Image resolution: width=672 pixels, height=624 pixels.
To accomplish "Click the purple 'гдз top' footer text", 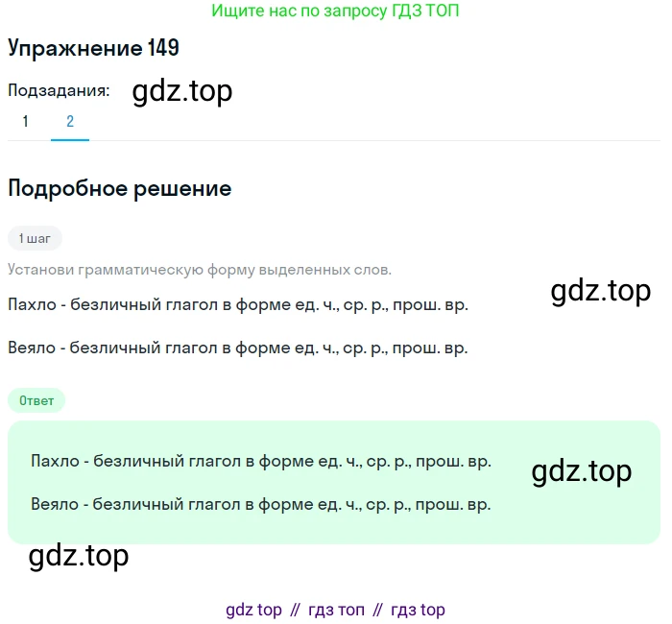I will [x=418, y=610].
